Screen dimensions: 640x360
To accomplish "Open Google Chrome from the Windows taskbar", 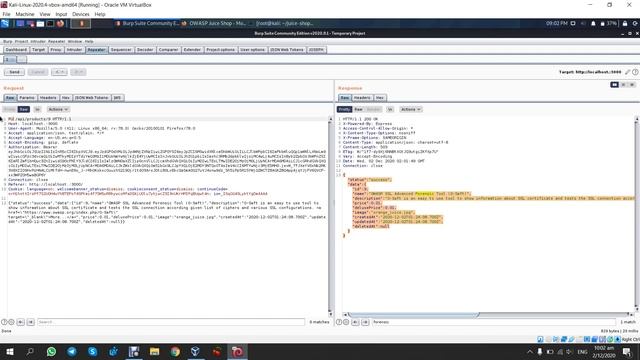I will pos(175,352).
